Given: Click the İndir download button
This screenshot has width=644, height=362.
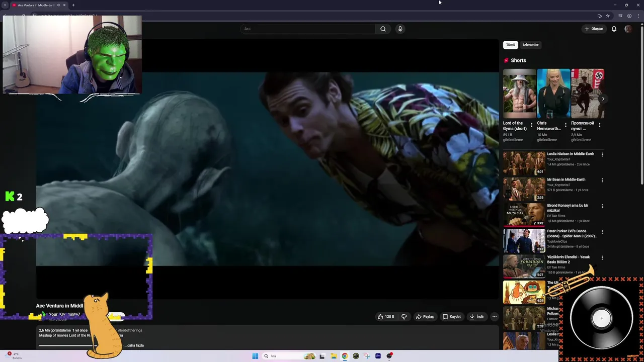Looking at the screenshot, I should pos(477,317).
